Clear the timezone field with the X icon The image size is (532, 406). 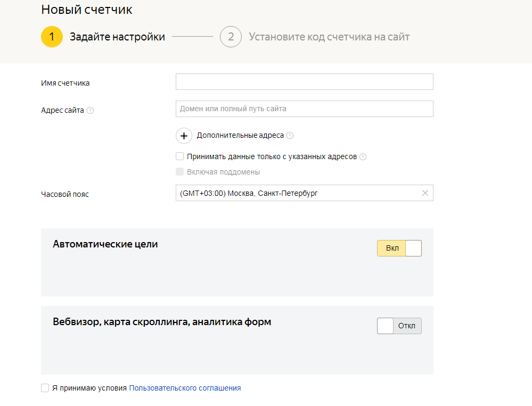(425, 193)
